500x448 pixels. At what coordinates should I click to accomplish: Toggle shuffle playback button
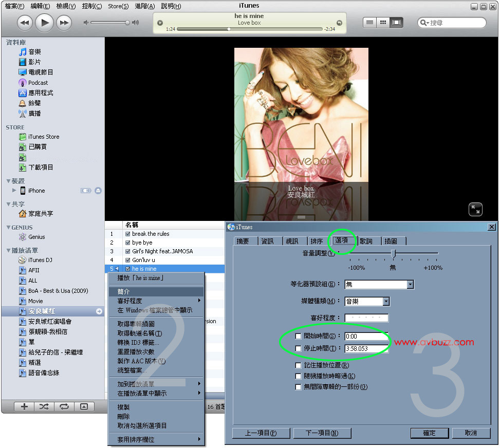click(x=44, y=406)
